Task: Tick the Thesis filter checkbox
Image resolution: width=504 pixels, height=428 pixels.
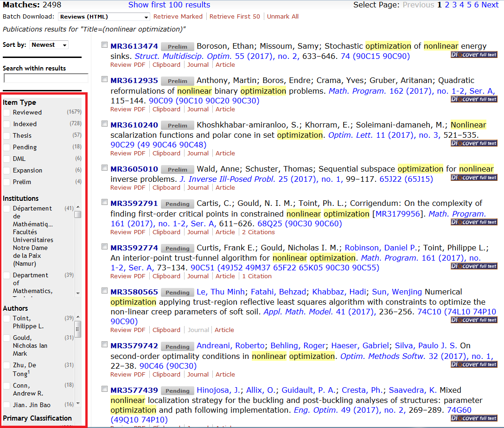Action: coord(6,136)
